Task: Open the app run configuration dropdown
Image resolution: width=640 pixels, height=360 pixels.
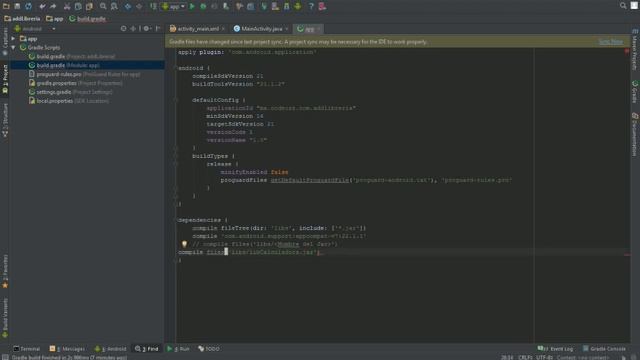Action: pyautogui.click(x=174, y=6)
